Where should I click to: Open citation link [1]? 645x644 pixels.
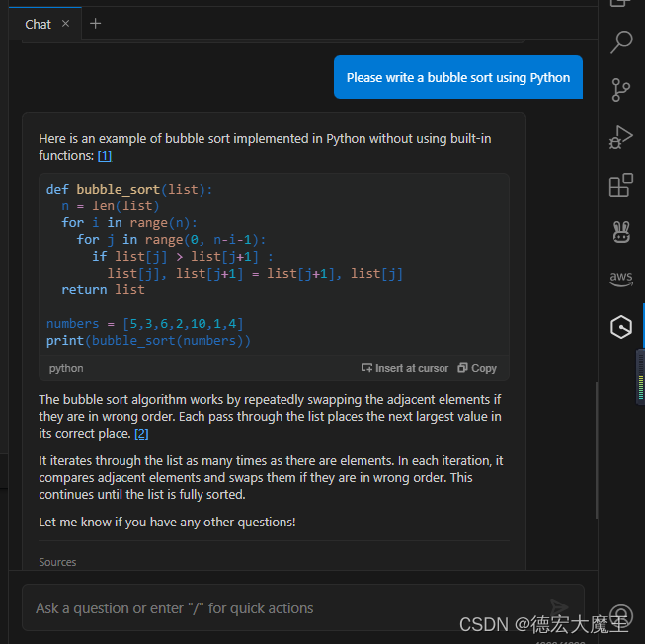point(105,156)
